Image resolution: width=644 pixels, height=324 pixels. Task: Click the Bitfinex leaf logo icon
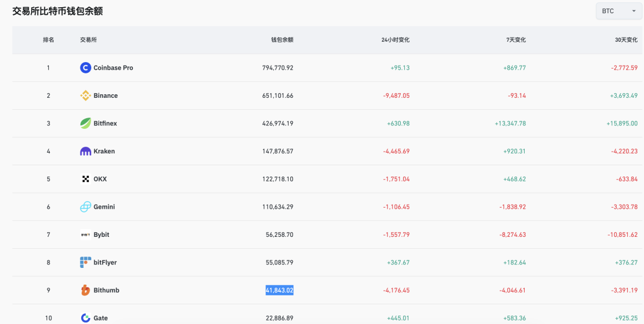[x=85, y=124]
